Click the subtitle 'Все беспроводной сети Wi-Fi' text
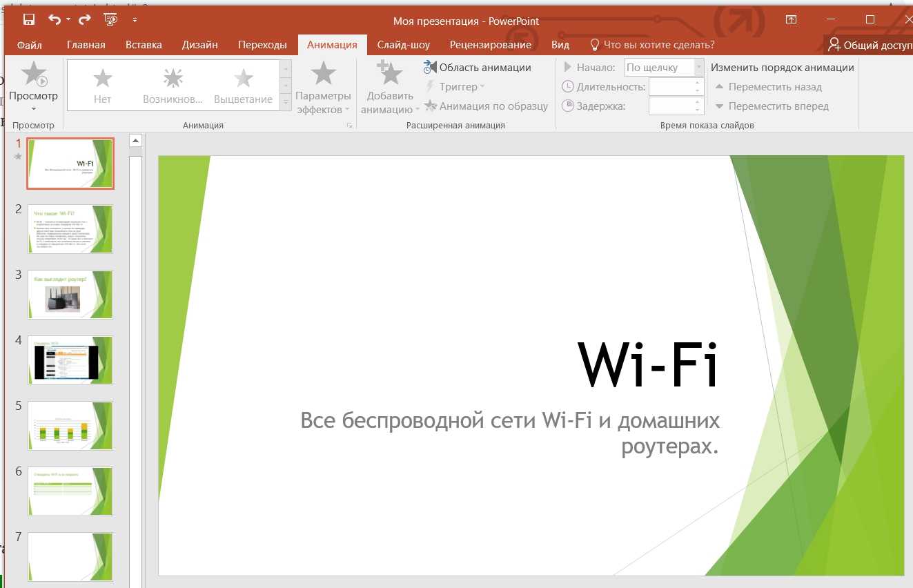The width and height of the screenshot is (913, 588). 510,433
